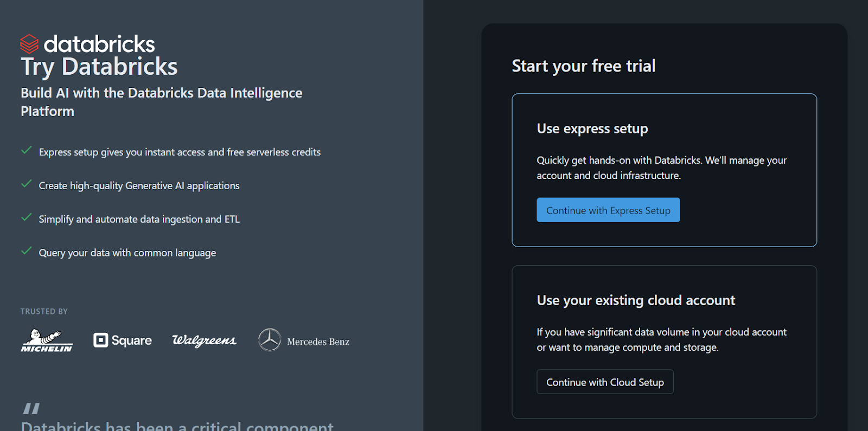The height and width of the screenshot is (431, 868).
Task: Continue with Cloud Setup
Action: 605,382
